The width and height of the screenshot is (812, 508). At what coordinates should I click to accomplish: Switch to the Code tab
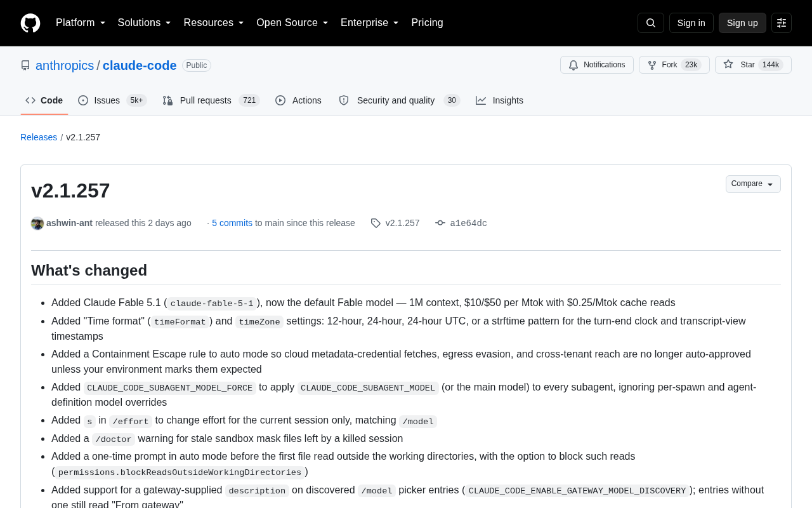point(44,100)
